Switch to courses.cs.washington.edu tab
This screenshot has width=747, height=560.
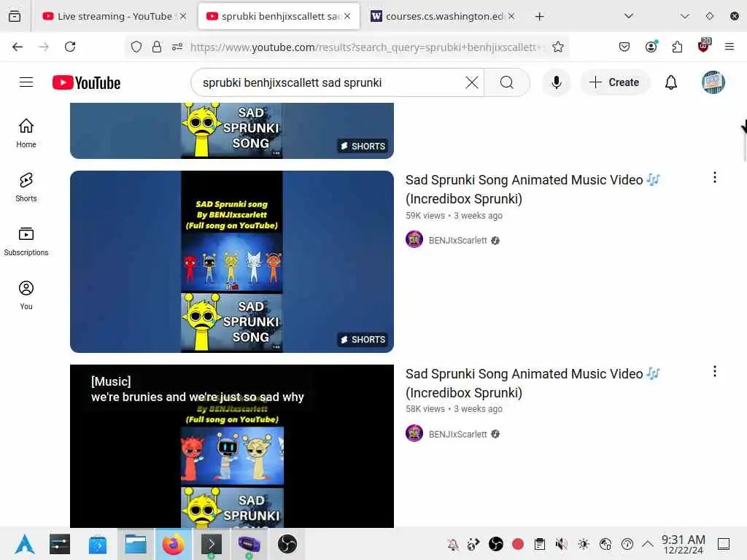[x=443, y=16]
